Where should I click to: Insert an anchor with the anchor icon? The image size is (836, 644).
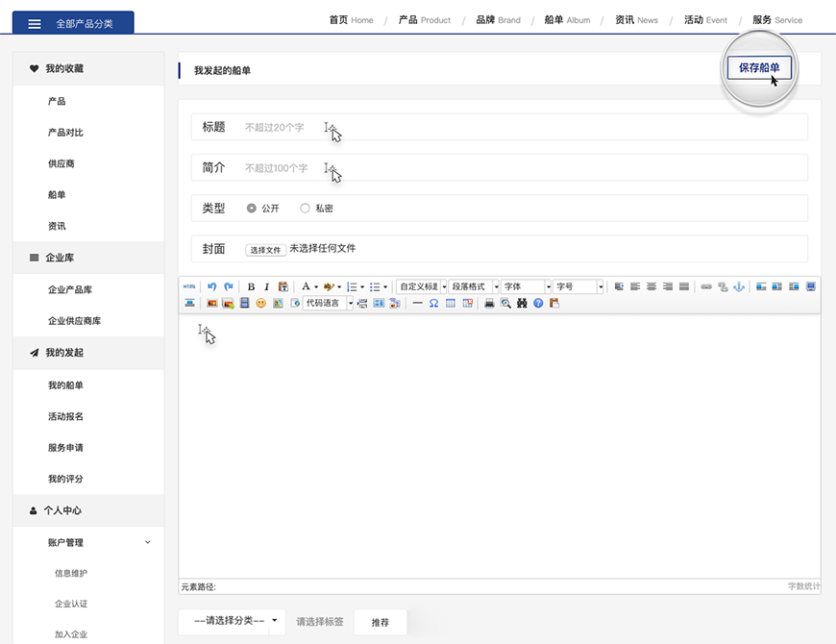pyautogui.click(x=739, y=286)
